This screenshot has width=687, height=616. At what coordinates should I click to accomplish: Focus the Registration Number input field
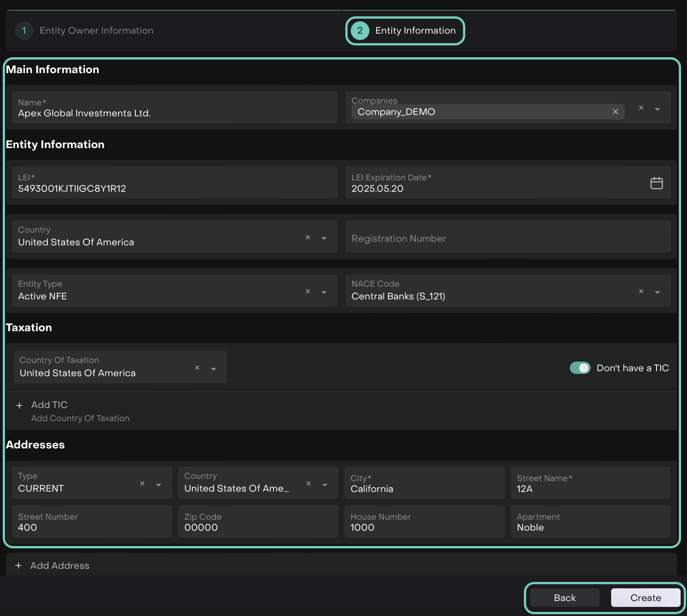508,238
